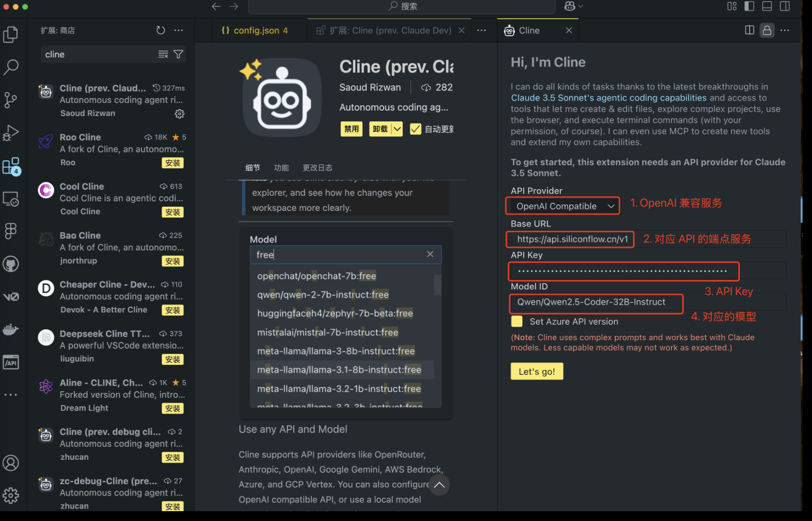Toggle the primary side bar

[749, 6]
